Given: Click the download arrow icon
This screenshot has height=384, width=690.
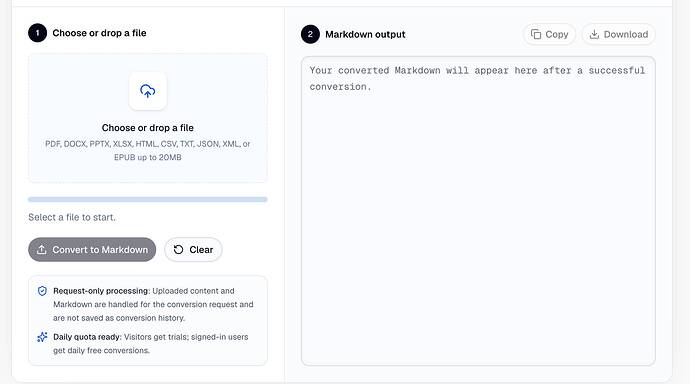Looking at the screenshot, I should coord(594,34).
